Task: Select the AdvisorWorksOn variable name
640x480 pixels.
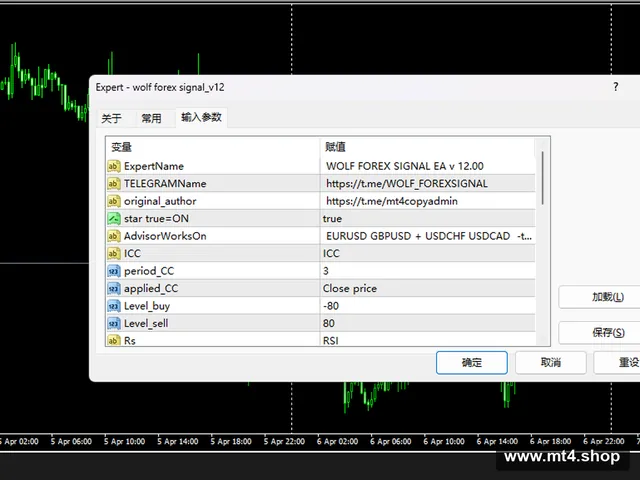Action: (165, 236)
